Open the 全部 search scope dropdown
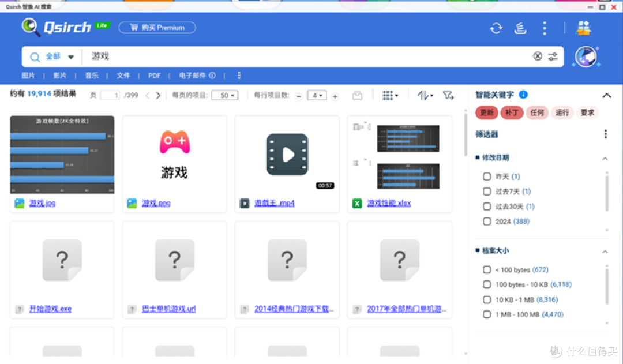This screenshot has width=623, height=364. pos(59,57)
